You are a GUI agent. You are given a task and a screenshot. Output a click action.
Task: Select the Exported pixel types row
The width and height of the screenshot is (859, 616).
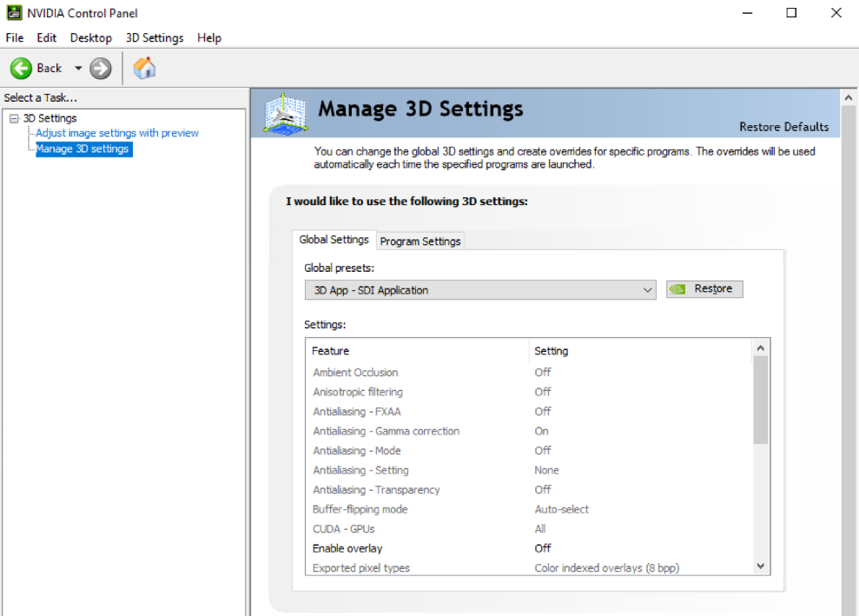(x=529, y=567)
